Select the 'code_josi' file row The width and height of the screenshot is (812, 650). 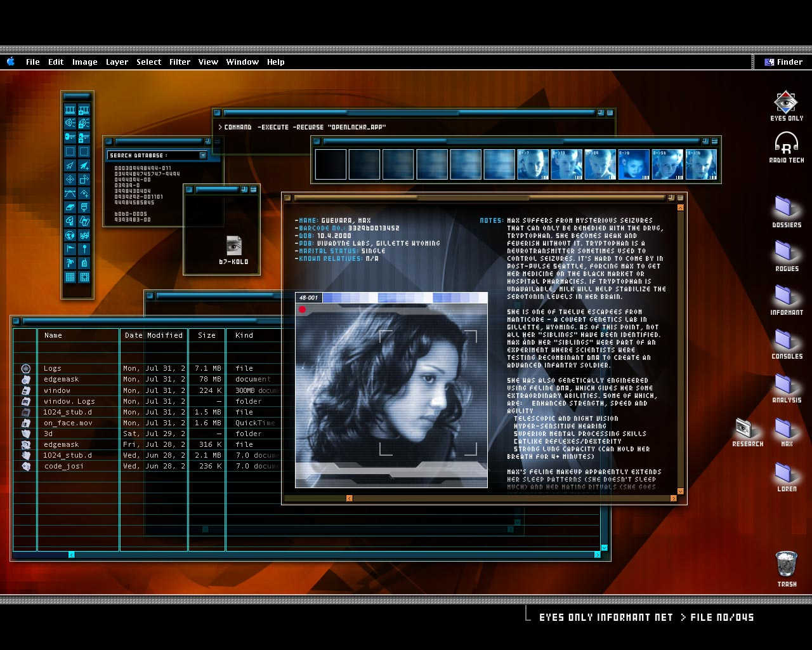click(x=147, y=466)
